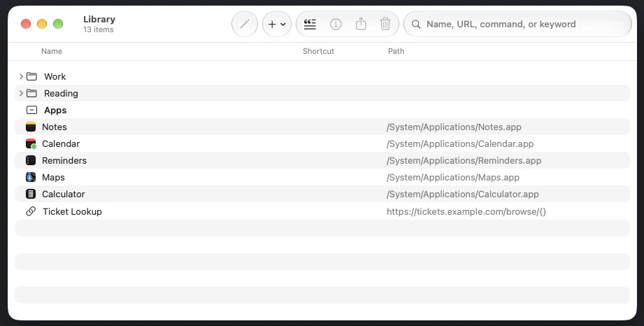Click the search magnifier icon

pos(416,24)
